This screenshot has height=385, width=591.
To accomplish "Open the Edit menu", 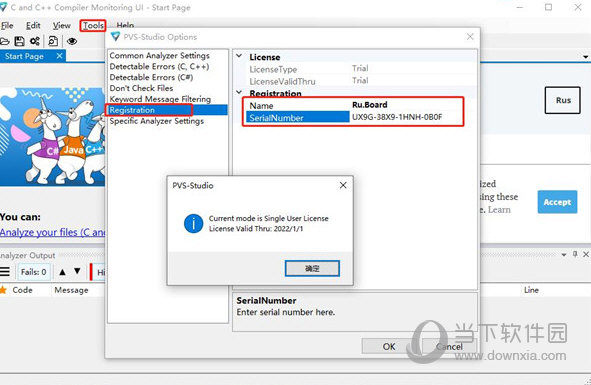I will [33, 25].
